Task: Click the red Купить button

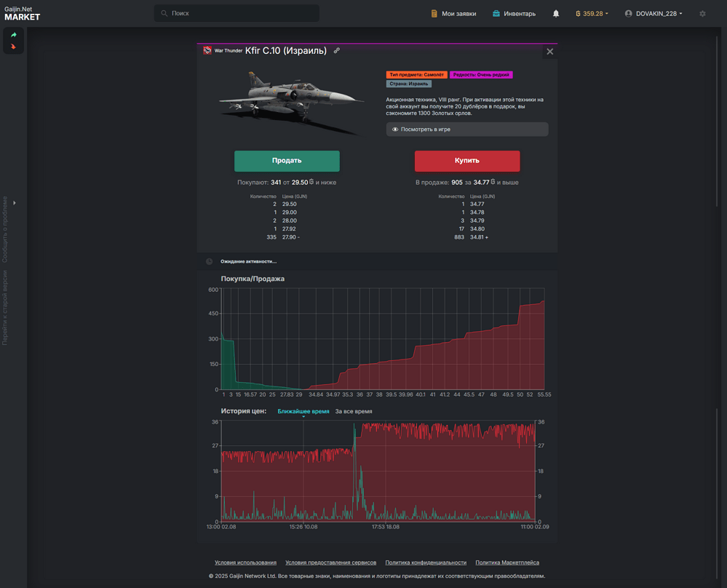Action: [467, 161]
